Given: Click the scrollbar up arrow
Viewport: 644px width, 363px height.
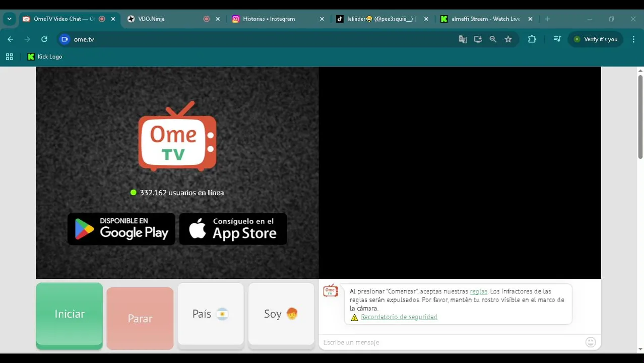Looking at the screenshot, I should click(x=640, y=71).
